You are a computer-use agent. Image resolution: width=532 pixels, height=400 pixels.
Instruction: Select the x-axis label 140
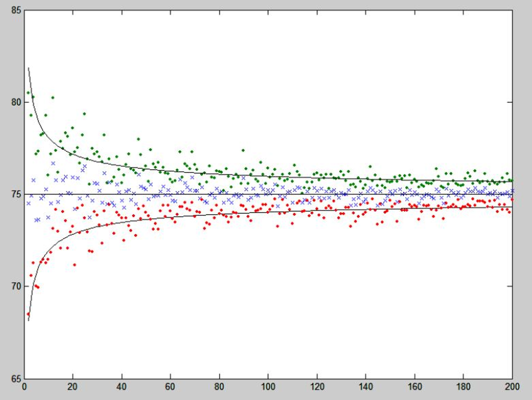coord(366,387)
